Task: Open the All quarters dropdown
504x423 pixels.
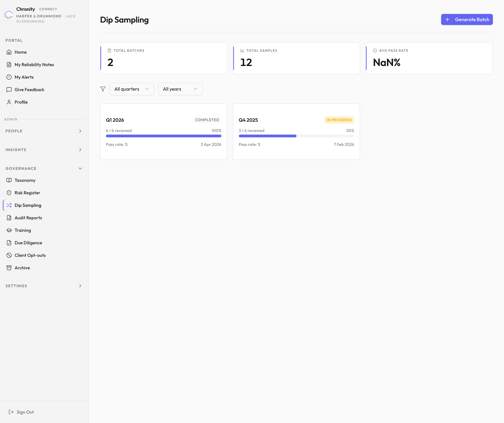Action: tap(132, 89)
